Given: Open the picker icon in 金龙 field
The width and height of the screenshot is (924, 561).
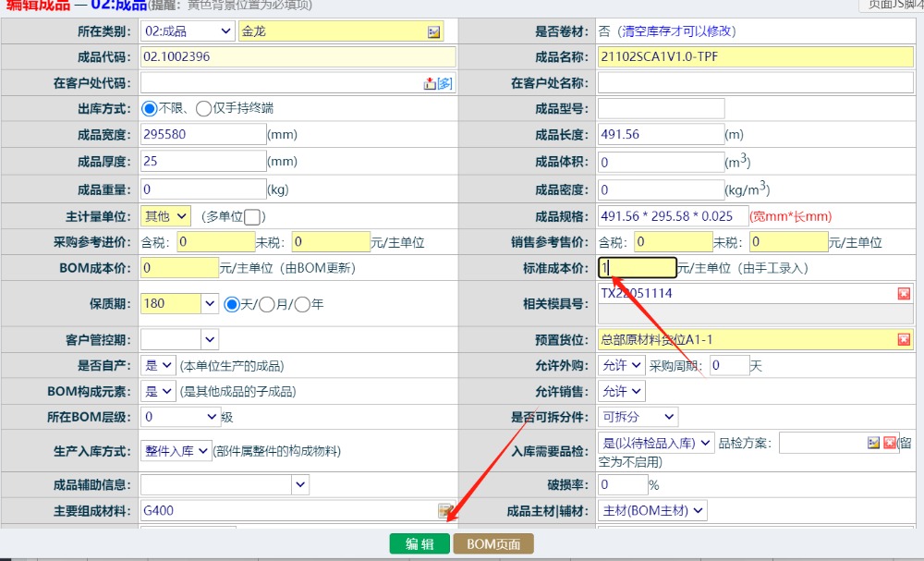Looking at the screenshot, I should (x=434, y=31).
